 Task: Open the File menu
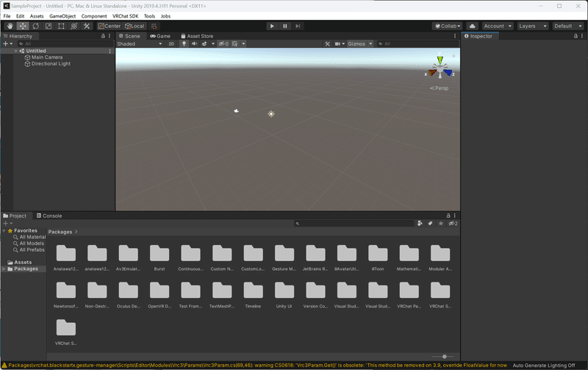[7, 16]
